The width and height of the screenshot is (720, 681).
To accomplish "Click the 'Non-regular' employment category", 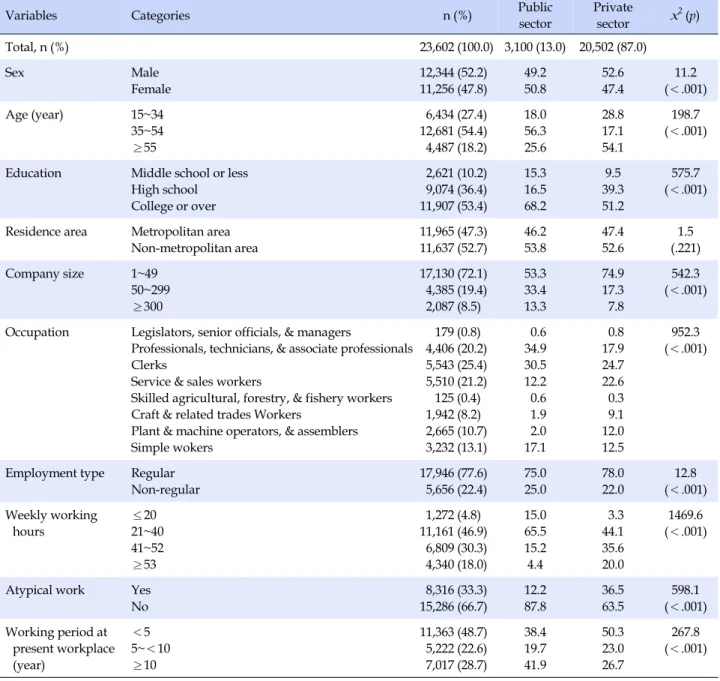I will 165,490.
